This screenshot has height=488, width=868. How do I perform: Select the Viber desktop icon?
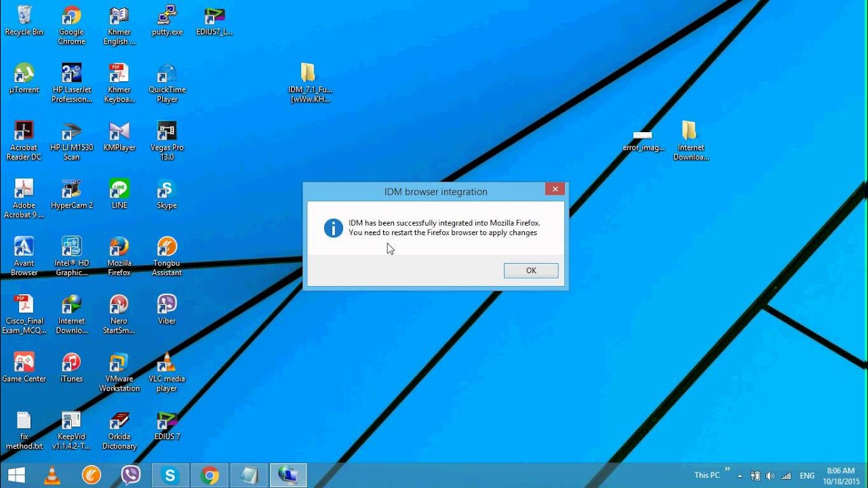click(167, 310)
